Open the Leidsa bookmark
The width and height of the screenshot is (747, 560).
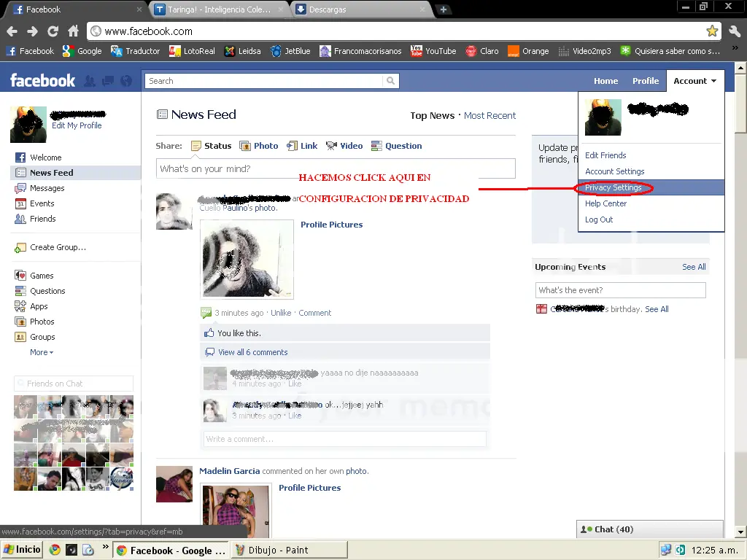point(242,51)
